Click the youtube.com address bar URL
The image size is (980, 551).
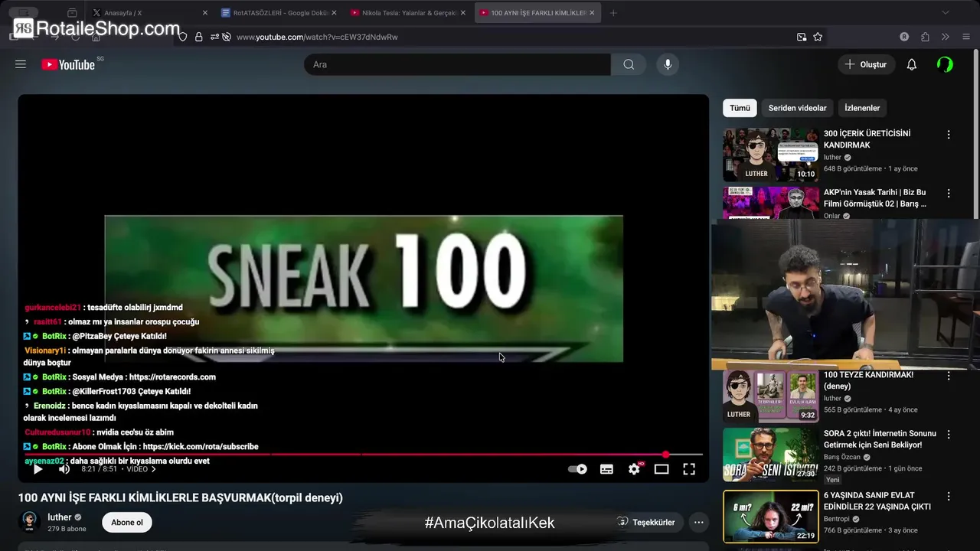[317, 37]
